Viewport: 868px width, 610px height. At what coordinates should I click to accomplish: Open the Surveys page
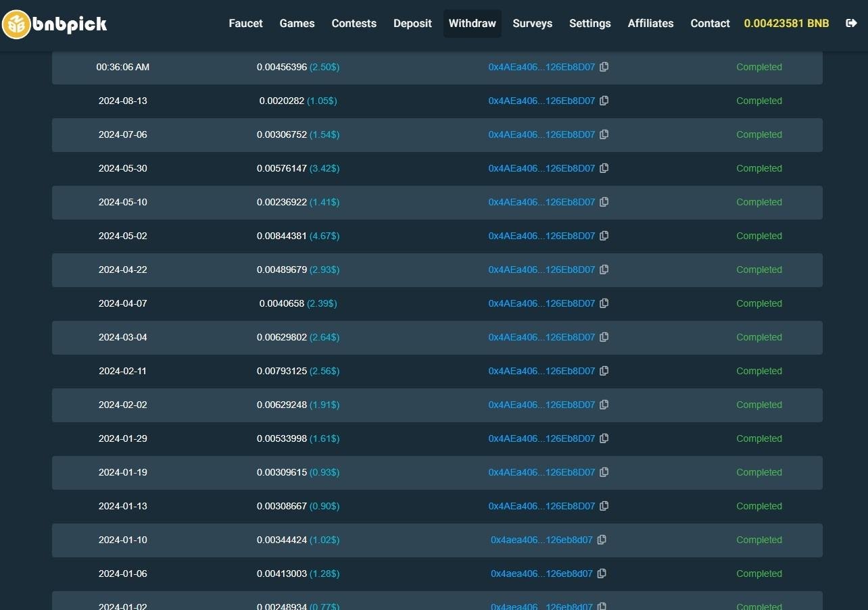pos(533,23)
